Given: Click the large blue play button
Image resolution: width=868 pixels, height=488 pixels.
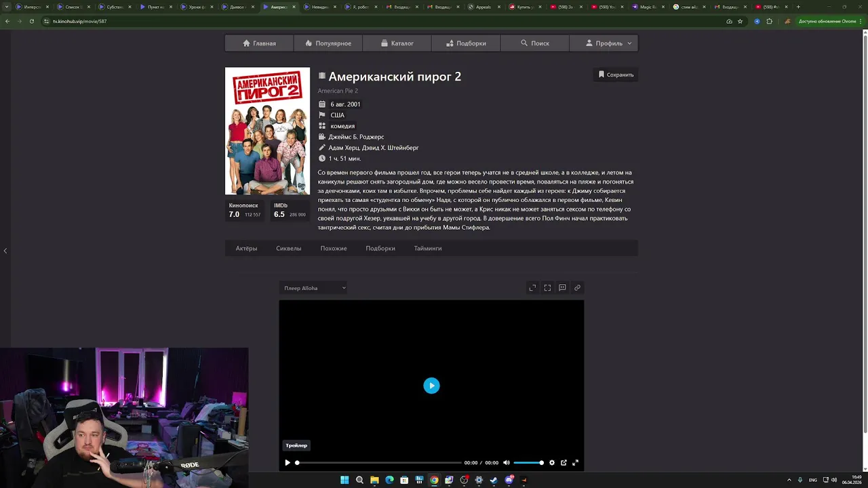Looking at the screenshot, I should [x=431, y=386].
